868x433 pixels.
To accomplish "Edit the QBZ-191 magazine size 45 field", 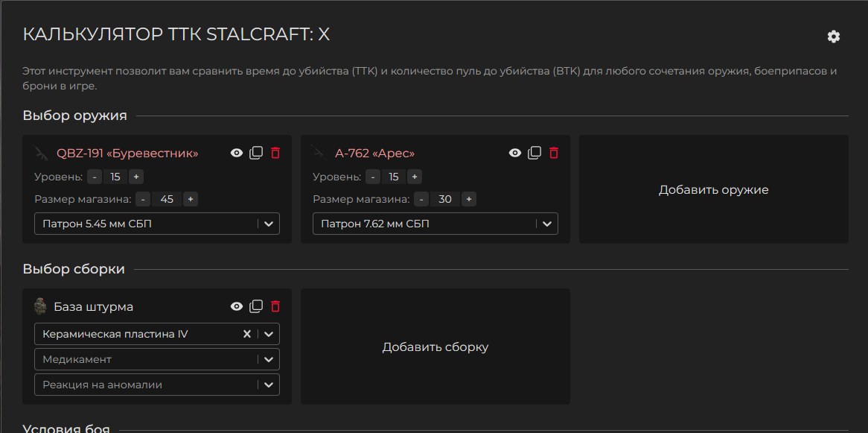I will click(x=167, y=200).
